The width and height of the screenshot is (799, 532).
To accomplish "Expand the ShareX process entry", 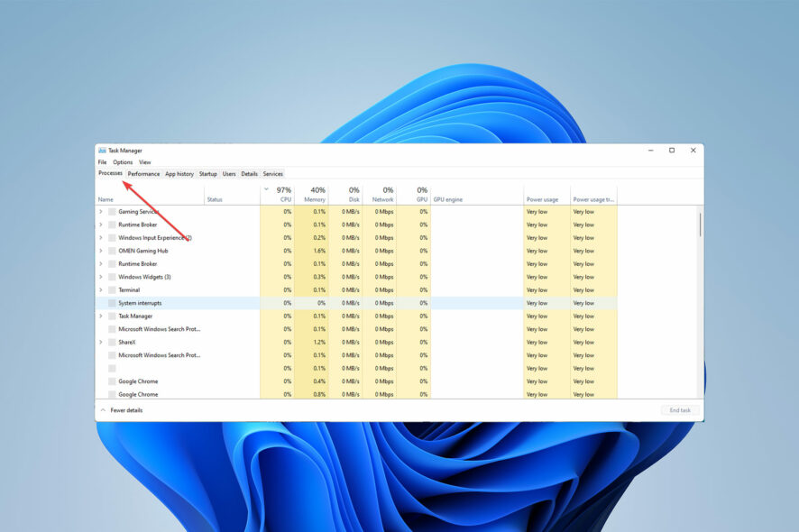I will pyautogui.click(x=101, y=342).
